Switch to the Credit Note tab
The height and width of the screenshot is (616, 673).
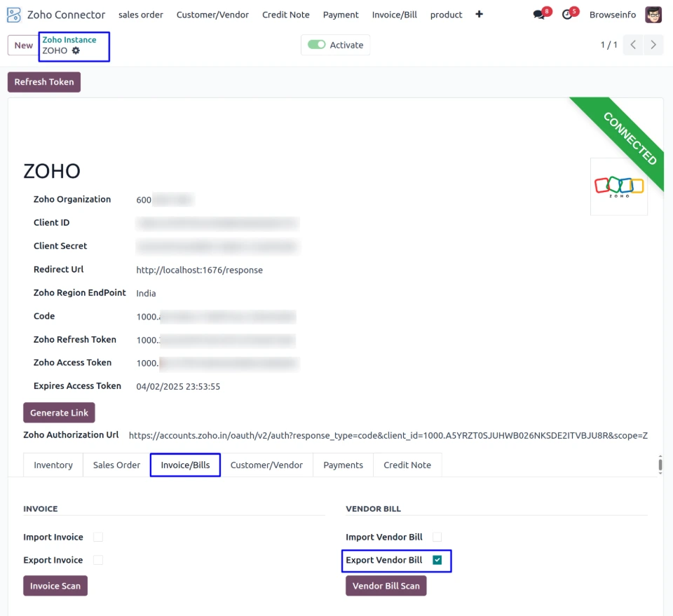pyautogui.click(x=407, y=465)
